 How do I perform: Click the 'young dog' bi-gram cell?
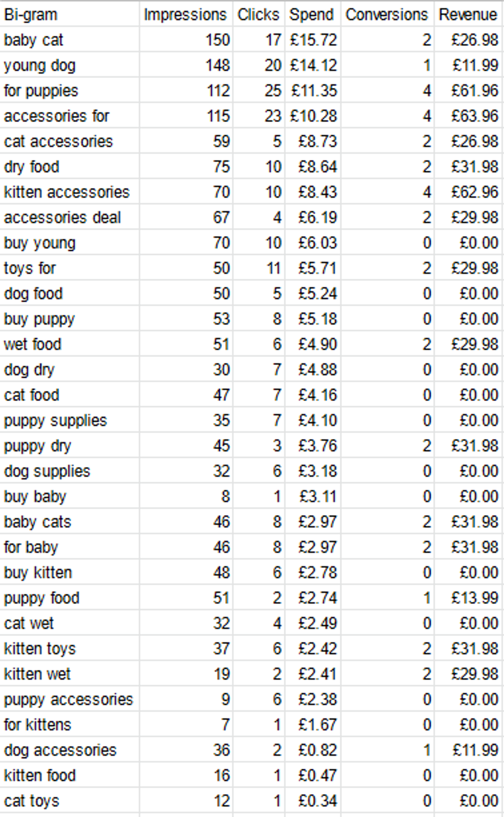69,65
